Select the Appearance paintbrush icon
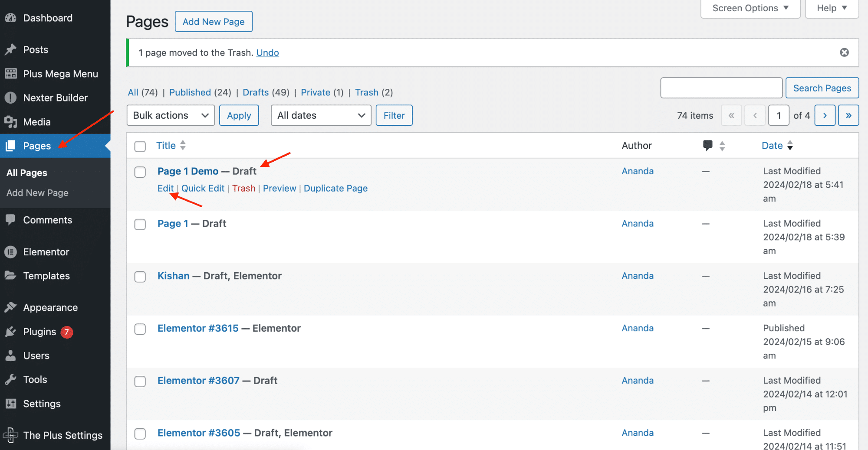This screenshot has width=868, height=450. pyautogui.click(x=10, y=307)
